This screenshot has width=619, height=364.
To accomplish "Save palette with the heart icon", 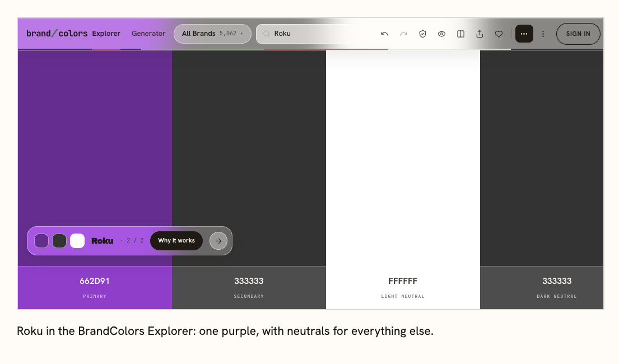I will 499,34.
